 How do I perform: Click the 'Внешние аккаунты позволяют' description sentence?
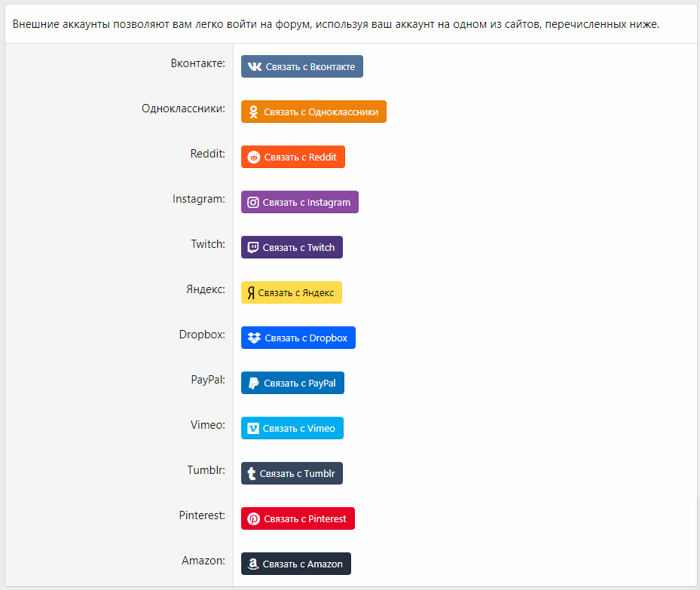tap(336, 24)
